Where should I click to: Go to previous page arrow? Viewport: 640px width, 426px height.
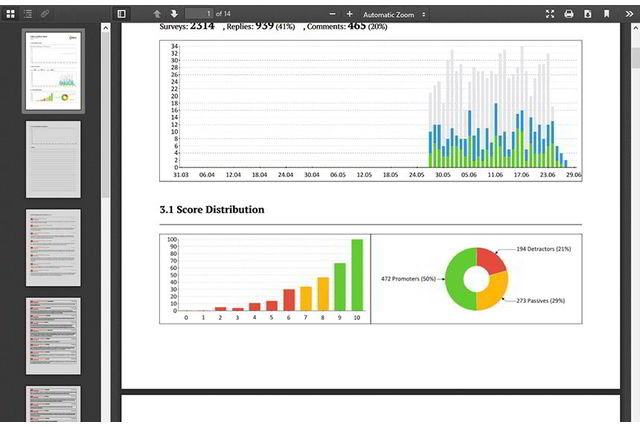click(157, 14)
